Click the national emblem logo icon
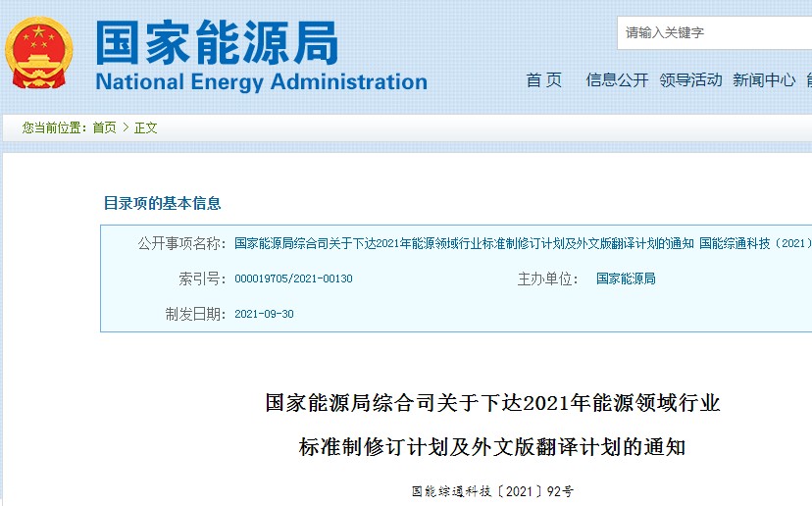 [x=39, y=53]
